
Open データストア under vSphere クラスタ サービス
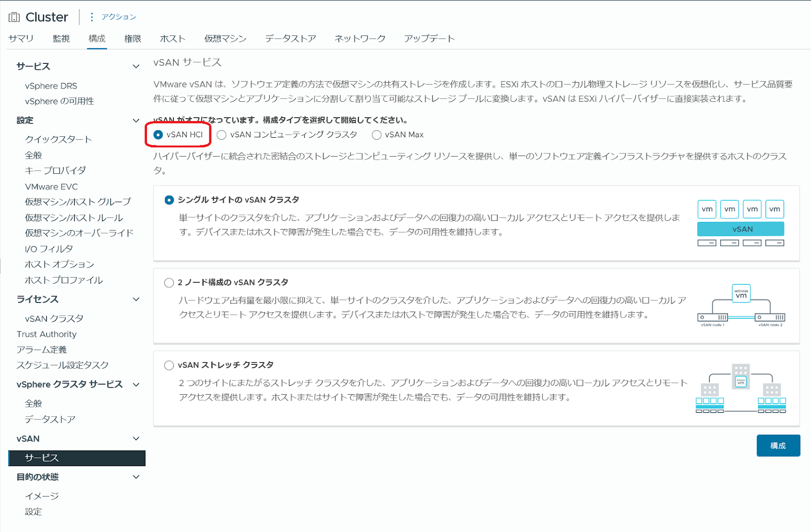click(x=50, y=420)
